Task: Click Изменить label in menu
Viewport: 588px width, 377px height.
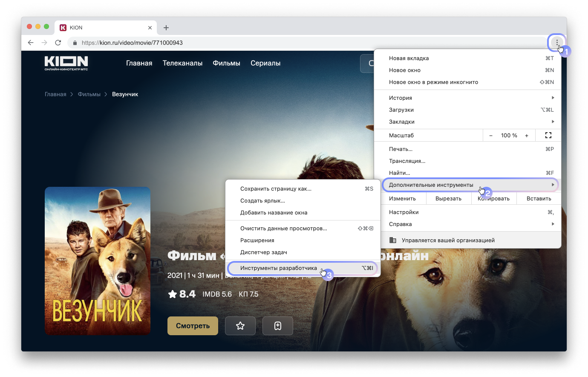Action: 402,199
